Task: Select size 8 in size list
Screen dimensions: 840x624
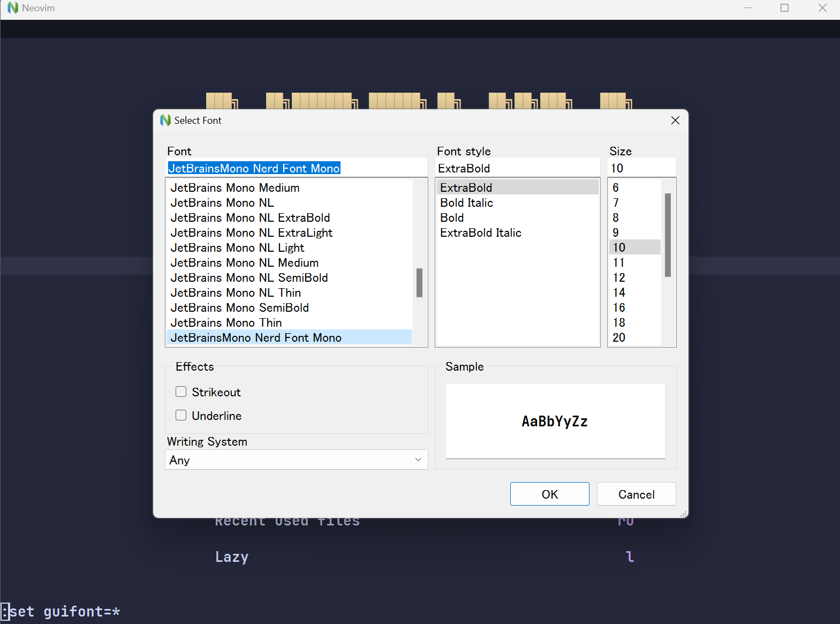Action: [635, 218]
